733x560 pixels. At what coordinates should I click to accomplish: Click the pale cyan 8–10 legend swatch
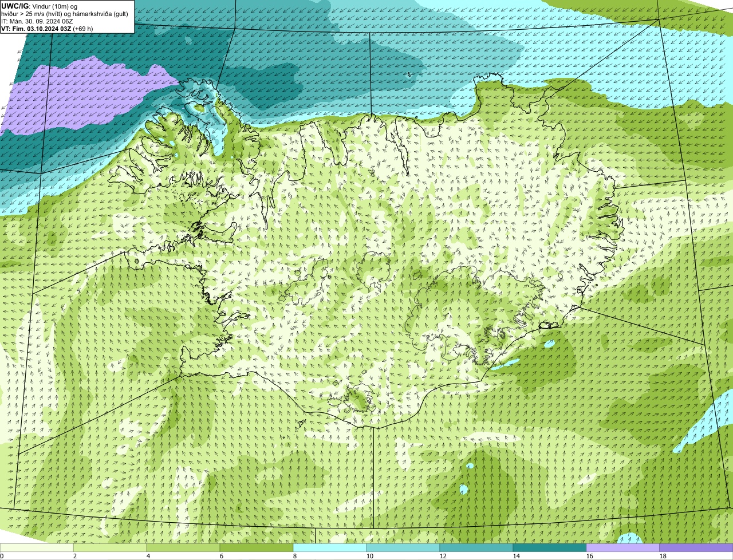330,548
